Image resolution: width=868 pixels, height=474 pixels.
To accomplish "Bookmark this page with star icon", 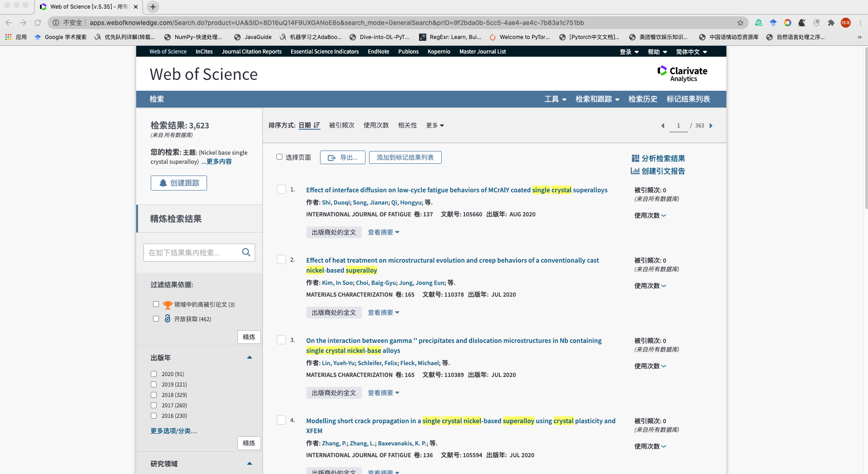I will (740, 23).
